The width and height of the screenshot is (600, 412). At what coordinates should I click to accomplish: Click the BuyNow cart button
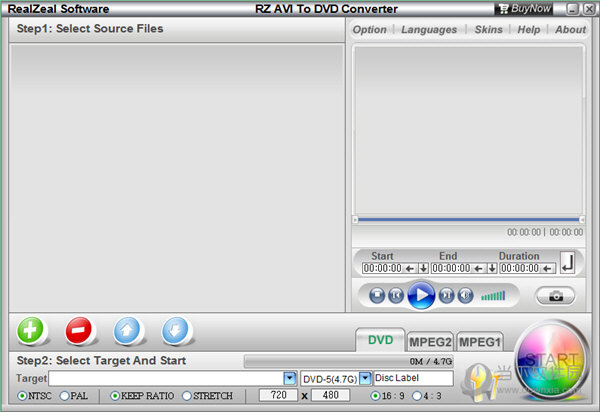pos(525,8)
